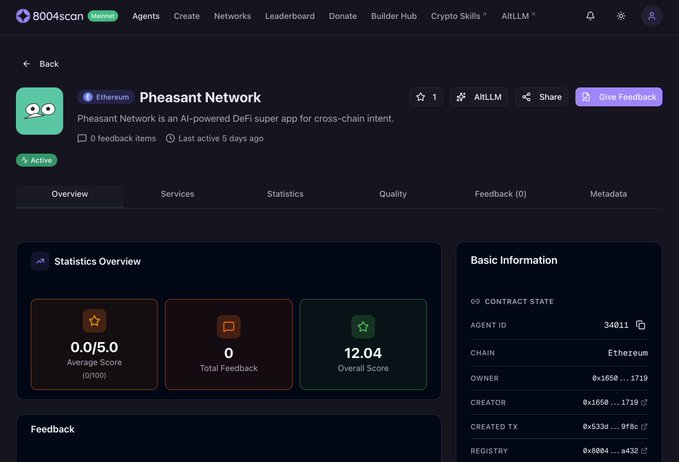Go to Networks page
679x462 pixels.
pyautogui.click(x=233, y=16)
